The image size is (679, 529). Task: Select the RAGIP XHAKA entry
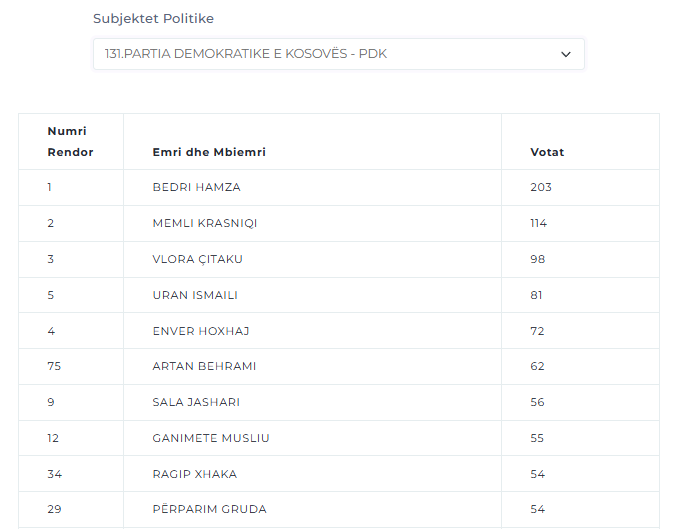(x=195, y=474)
